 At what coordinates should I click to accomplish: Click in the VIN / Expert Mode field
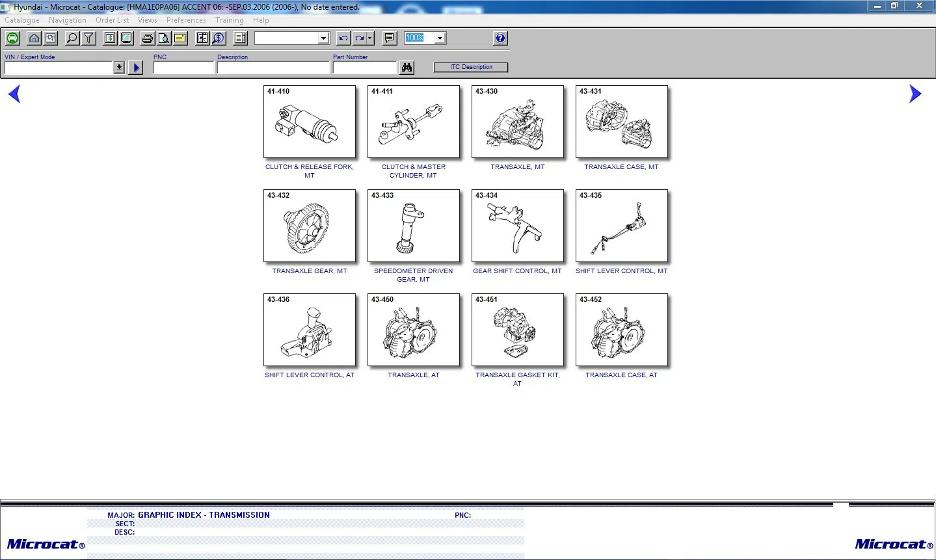[59, 68]
